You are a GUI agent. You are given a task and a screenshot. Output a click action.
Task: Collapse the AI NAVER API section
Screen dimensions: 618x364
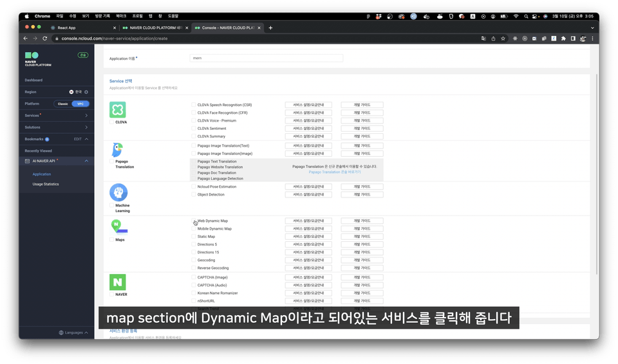click(86, 161)
